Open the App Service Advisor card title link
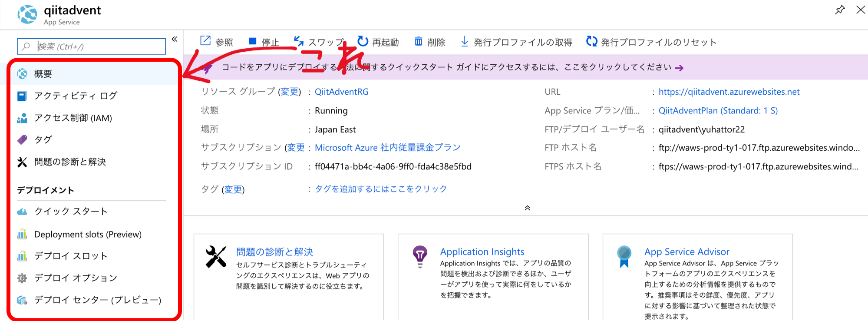This screenshot has height=321, width=868. [x=687, y=252]
